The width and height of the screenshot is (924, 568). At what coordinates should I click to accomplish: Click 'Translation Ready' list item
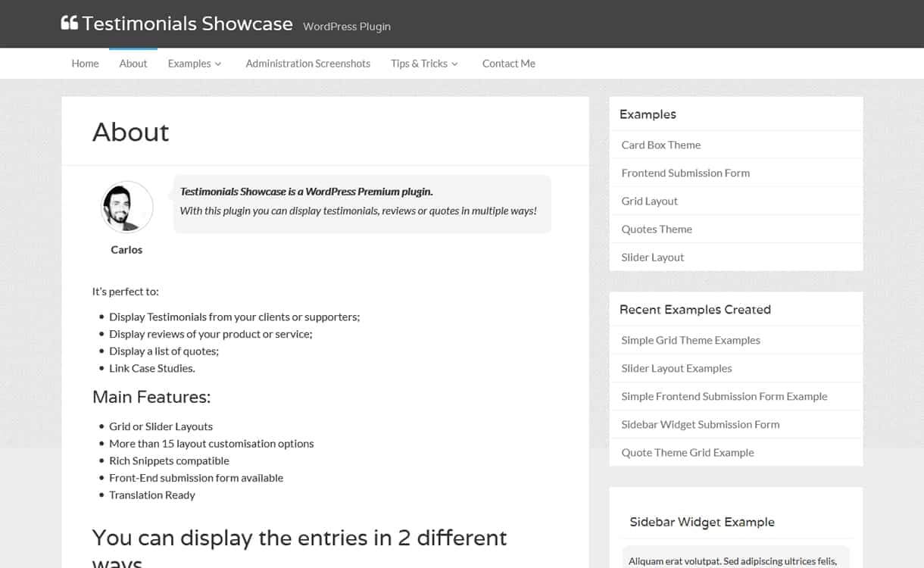(151, 495)
